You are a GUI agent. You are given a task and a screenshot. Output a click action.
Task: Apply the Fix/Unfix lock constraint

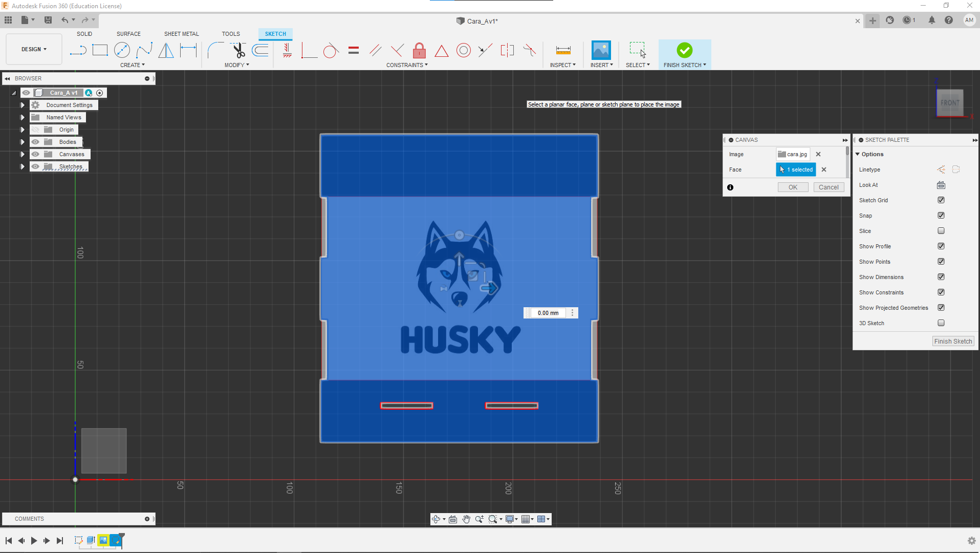(419, 50)
